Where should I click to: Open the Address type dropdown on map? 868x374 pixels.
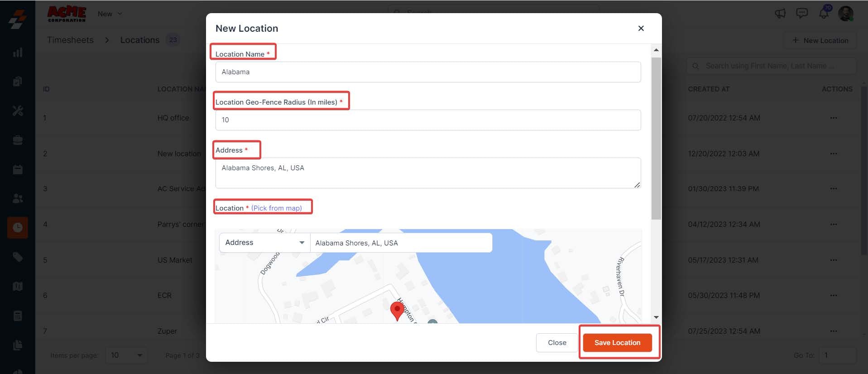(x=264, y=243)
